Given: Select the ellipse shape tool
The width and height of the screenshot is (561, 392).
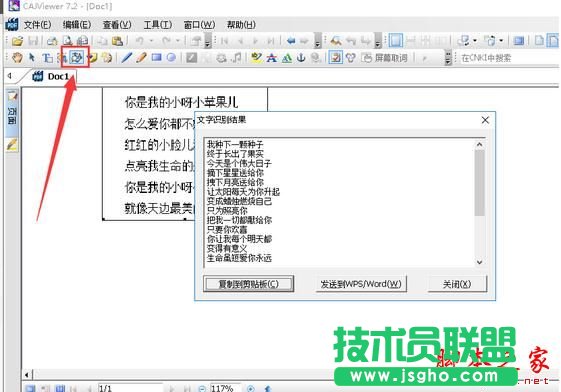Looking at the screenshot, I should click(x=171, y=57).
